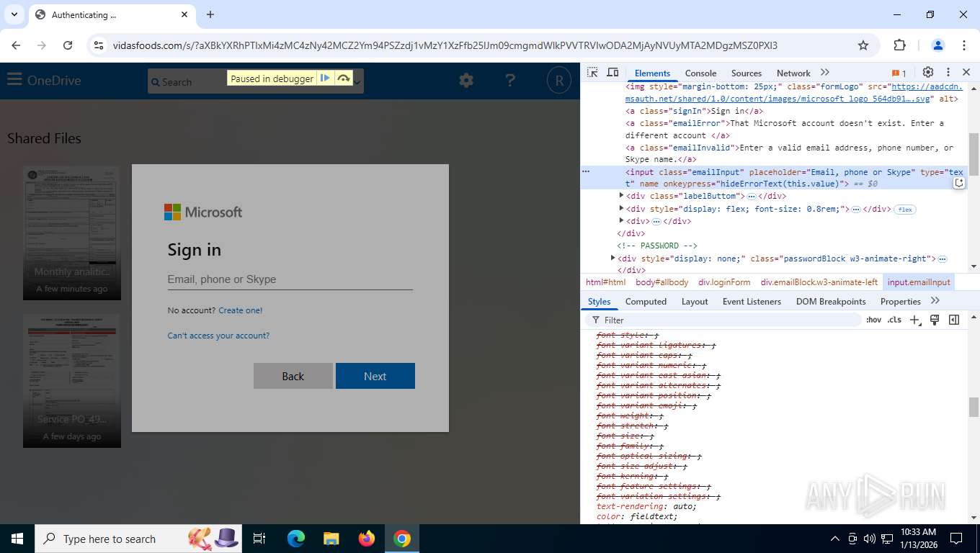Open Chrome profile avatar
The image size is (980, 553).
click(x=938, y=45)
